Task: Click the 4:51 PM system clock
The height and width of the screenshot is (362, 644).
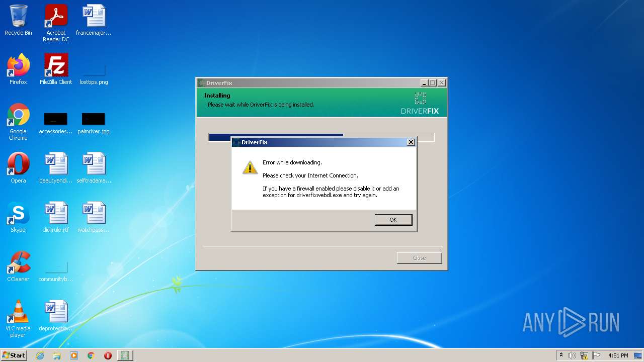Action: [x=618, y=355]
